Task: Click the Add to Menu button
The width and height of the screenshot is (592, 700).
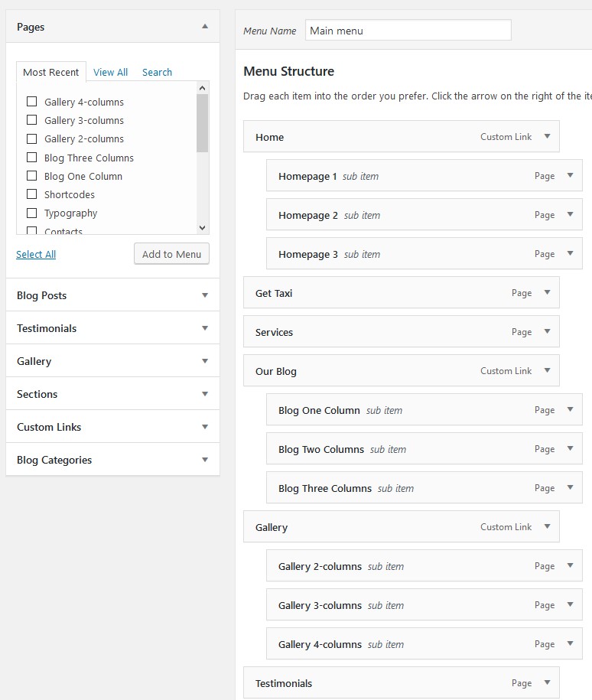Action: point(171,254)
